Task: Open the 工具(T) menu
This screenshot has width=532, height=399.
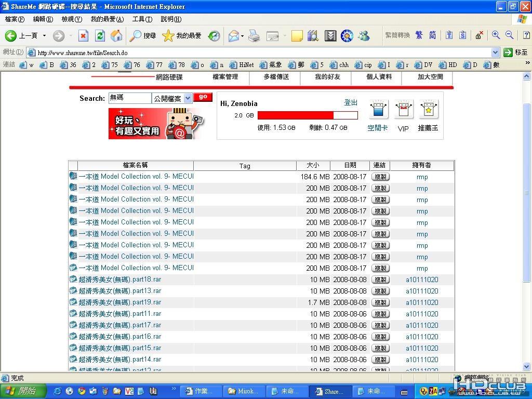Action: point(142,19)
